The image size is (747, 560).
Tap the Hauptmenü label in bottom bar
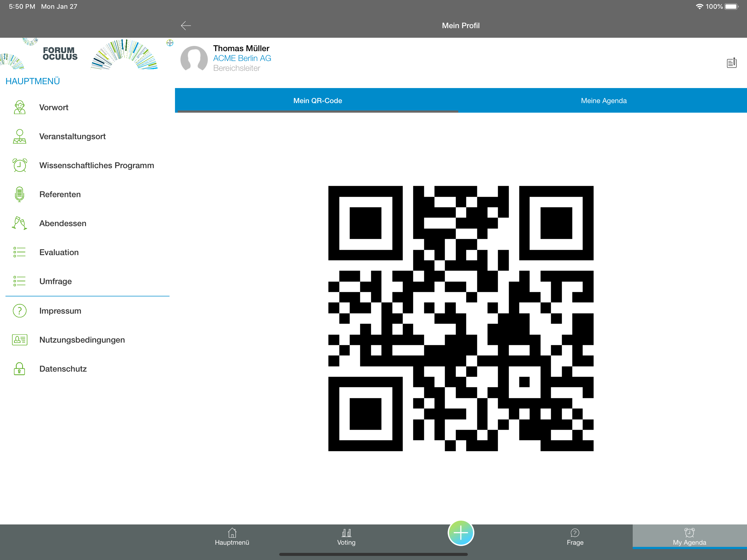coord(232,542)
